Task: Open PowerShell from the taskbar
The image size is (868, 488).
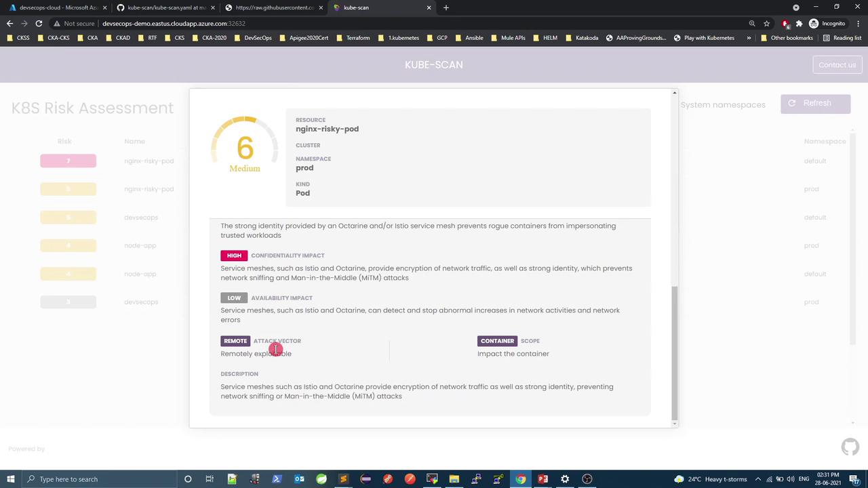Action: click(x=277, y=479)
